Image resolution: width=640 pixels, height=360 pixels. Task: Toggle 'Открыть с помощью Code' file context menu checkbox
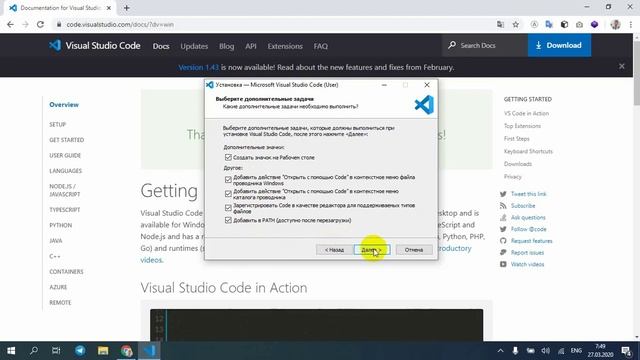(x=228, y=179)
